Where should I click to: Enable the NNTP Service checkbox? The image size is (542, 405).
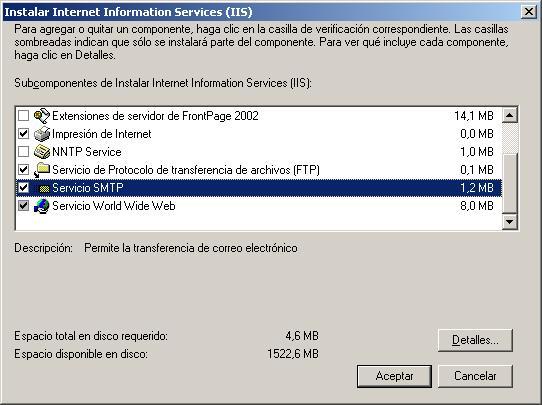[23, 151]
